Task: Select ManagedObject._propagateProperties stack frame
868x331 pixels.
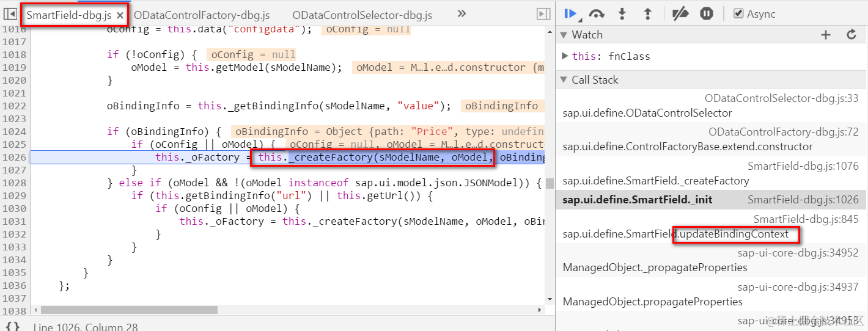Action: (712, 260)
